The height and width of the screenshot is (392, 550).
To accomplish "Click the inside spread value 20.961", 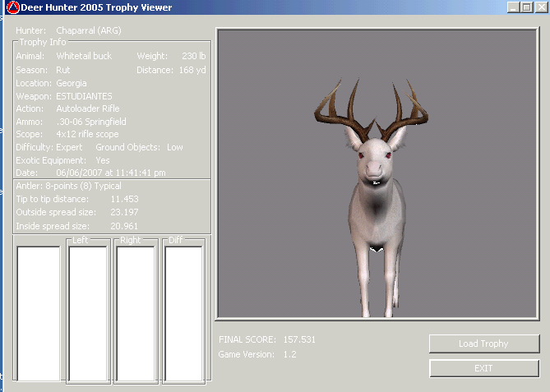I will (x=124, y=226).
